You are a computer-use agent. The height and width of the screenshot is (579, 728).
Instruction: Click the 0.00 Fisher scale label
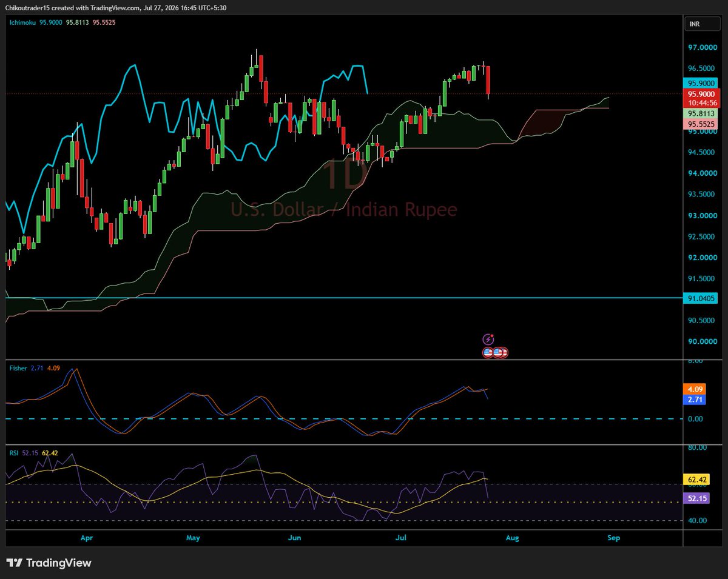(x=695, y=419)
